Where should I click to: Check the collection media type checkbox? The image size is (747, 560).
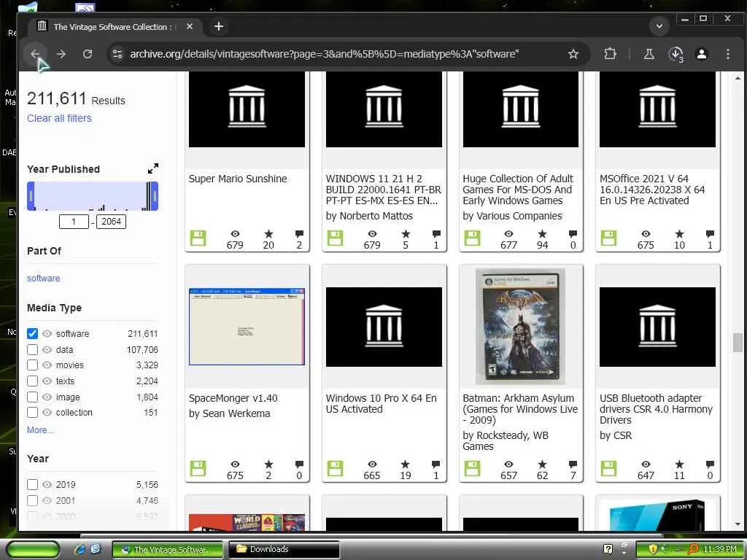[x=32, y=413]
